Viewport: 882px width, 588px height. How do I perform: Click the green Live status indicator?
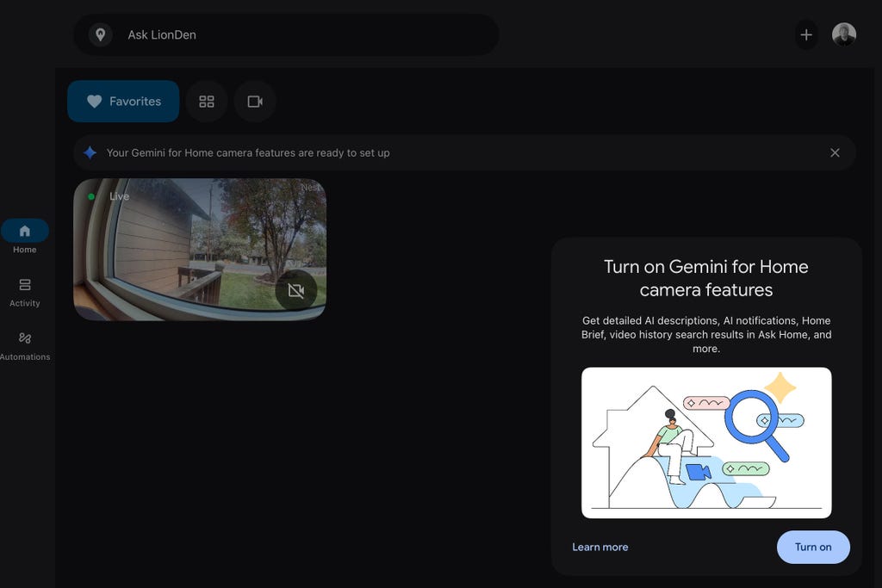coord(91,196)
